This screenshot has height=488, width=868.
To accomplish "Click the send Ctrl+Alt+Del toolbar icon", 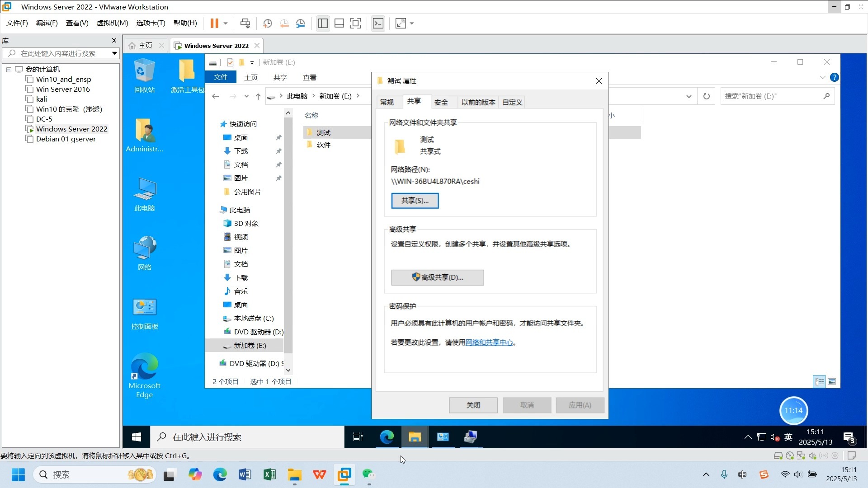I will point(245,23).
